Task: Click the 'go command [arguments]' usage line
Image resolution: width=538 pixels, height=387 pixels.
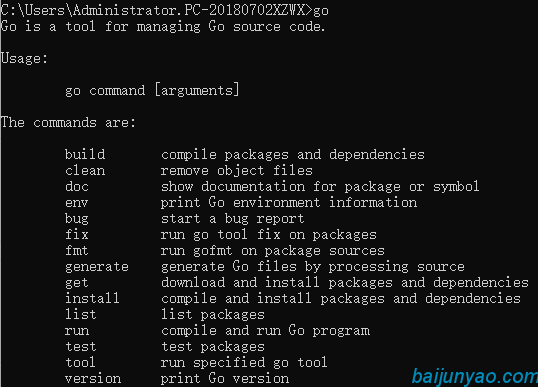Action: click(x=152, y=91)
